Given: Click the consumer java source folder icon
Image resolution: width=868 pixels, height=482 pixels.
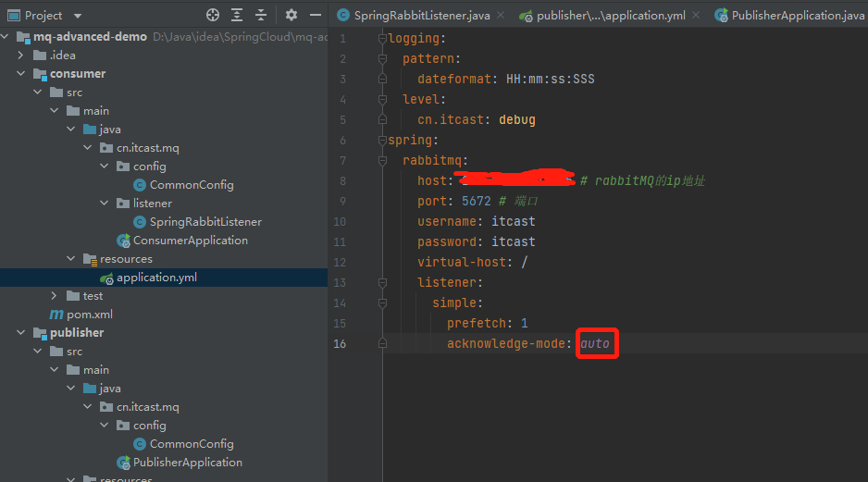Looking at the screenshot, I should tap(90, 129).
